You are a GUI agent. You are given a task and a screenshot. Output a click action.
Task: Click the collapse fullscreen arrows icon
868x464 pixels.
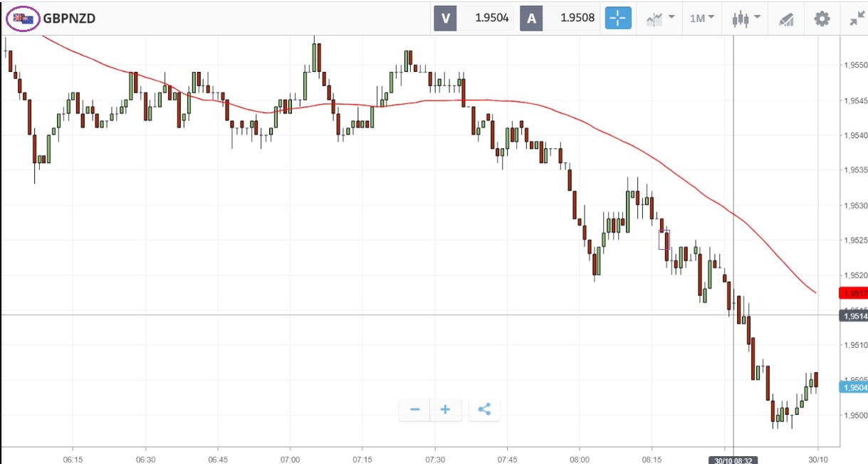857,19
